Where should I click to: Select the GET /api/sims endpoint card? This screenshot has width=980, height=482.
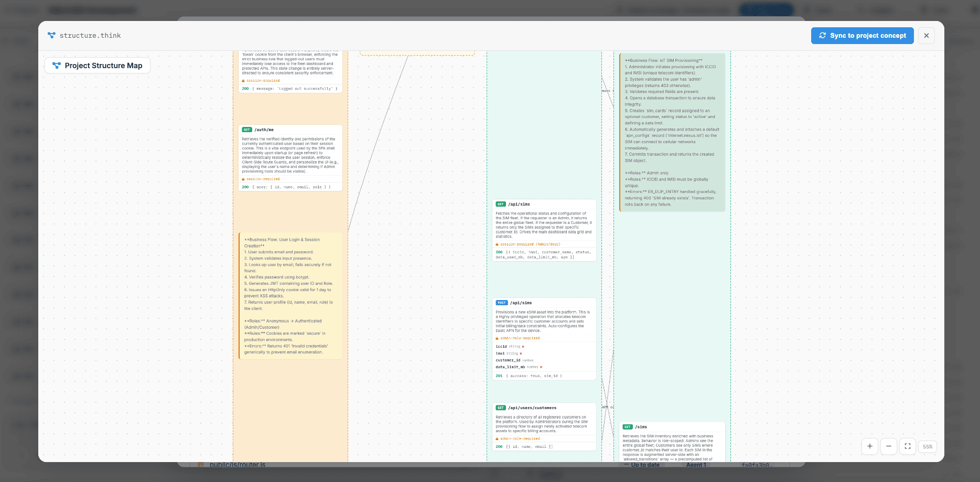(x=544, y=230)
